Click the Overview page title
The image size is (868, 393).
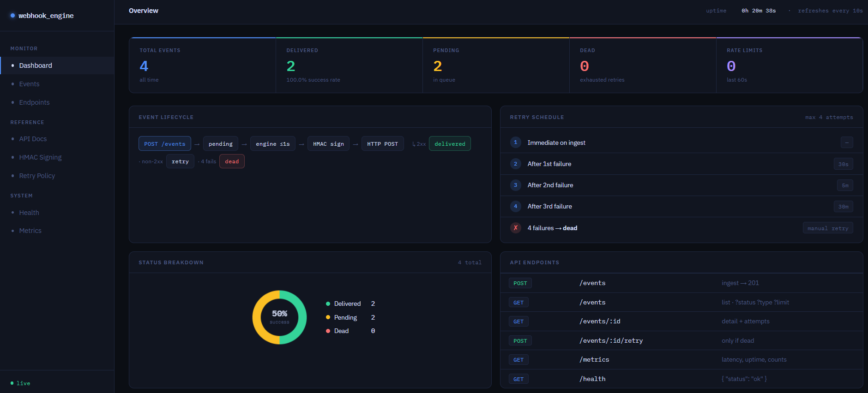pyautogui.click(x=144, y=11)
